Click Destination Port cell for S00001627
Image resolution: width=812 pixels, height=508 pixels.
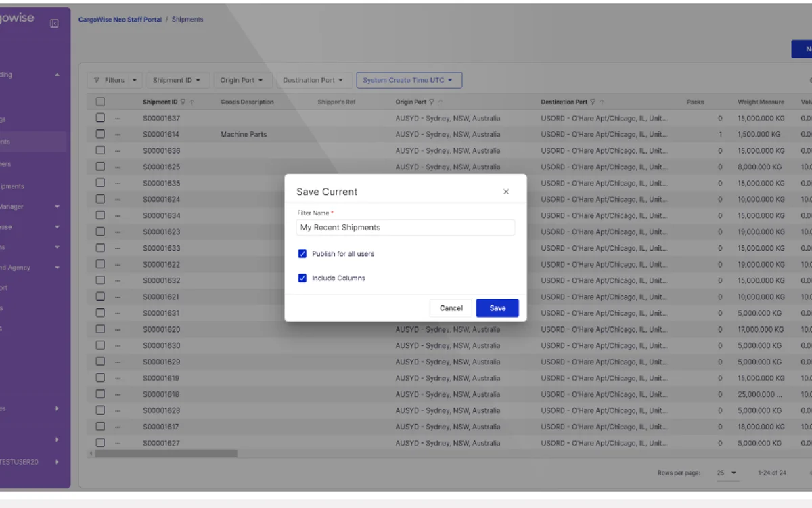pos(604,444)
